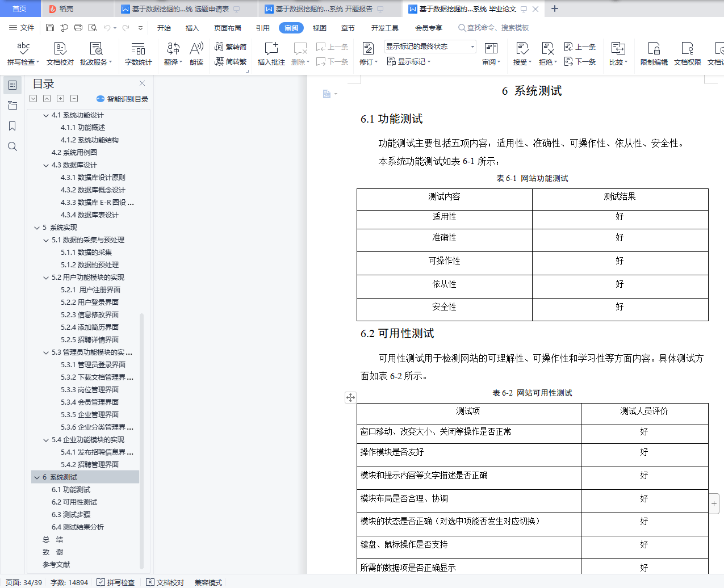Reject the revision (拒绝)
This screenshot has height=588, width=724.
[x=547, y=54]
